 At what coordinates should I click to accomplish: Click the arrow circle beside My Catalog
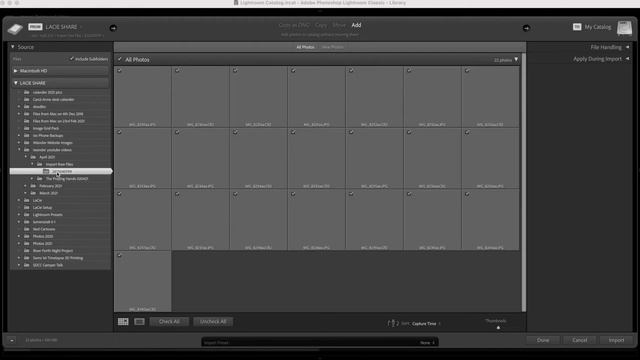click(526, 28)
